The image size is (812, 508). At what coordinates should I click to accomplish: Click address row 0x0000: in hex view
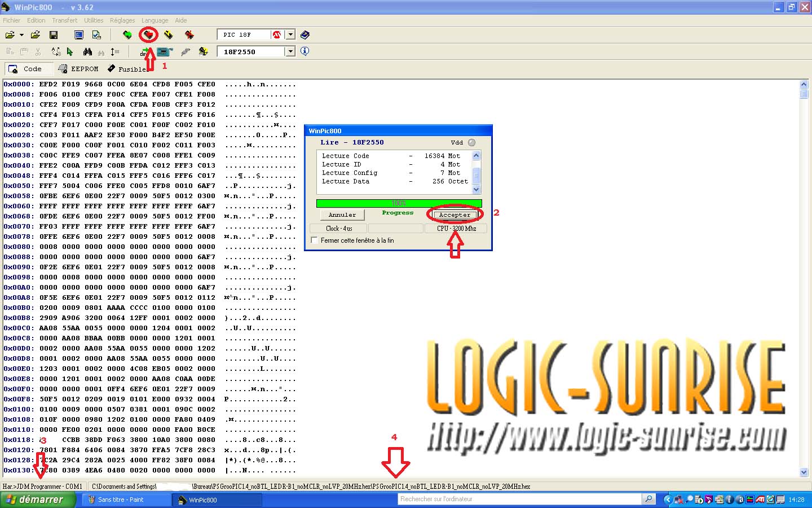click(19, 84)
